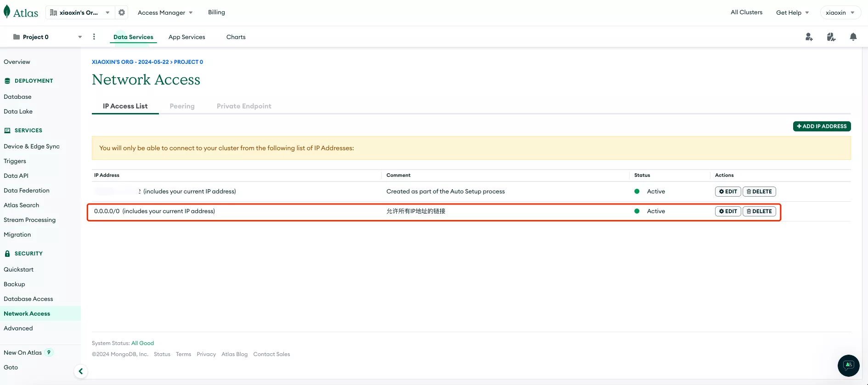868x385 pixels.
Task: Click Deployment section stack icon
Action: tap(7, 81)
